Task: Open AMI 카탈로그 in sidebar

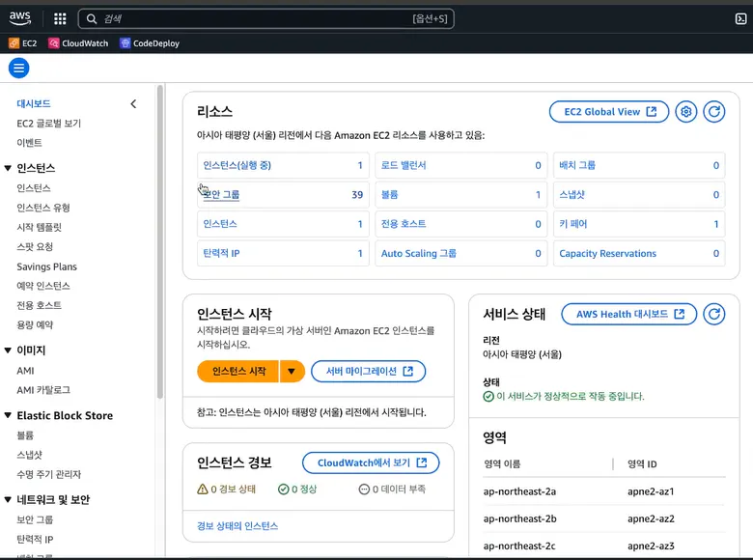Action: click(43, 390)
